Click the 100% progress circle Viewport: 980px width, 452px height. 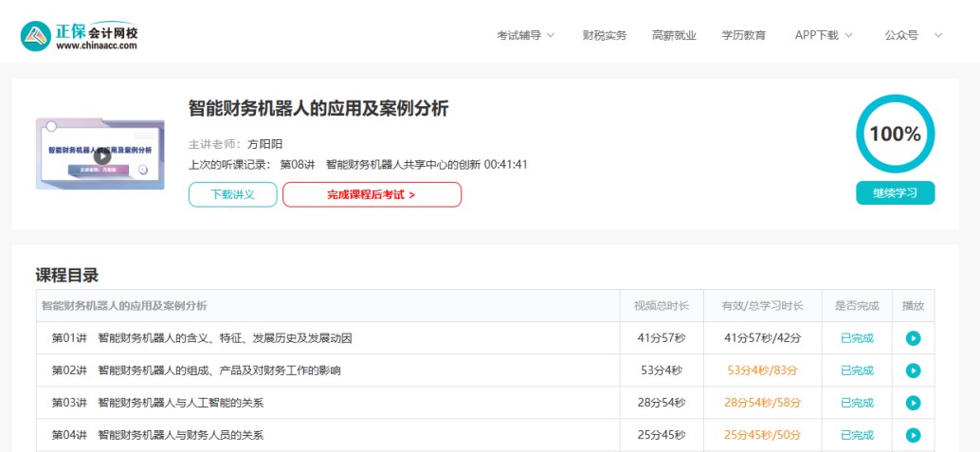pyautogui.click(x=895, y=135)
